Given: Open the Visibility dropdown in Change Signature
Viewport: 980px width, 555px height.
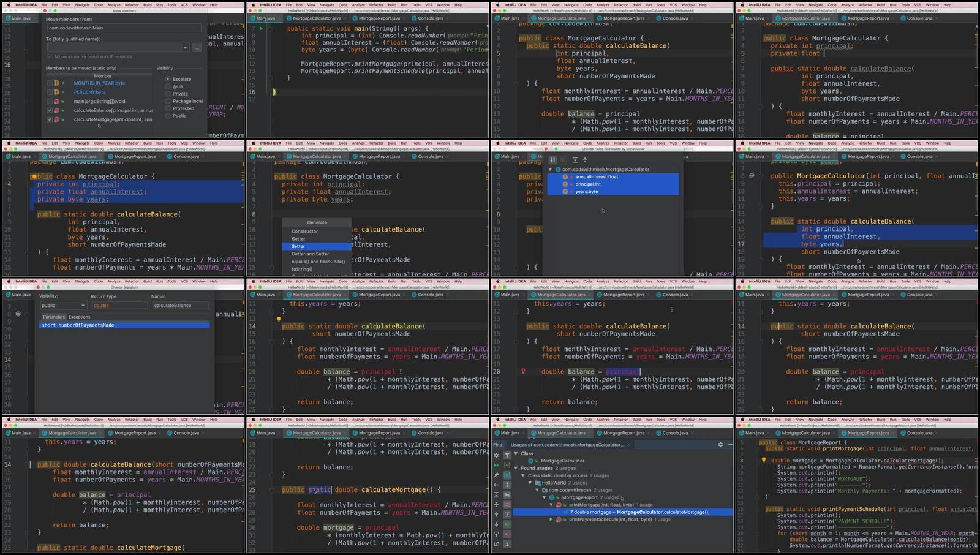Looking at the screenshot, I should (63, 306).
